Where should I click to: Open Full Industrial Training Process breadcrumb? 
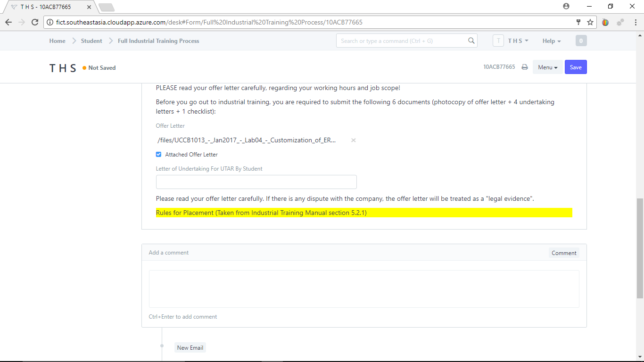(x=158, y=41)
